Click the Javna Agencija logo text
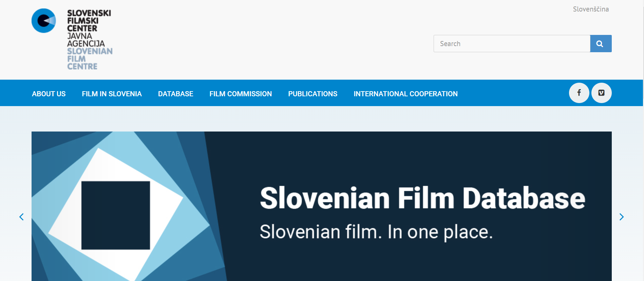The image size is (644, 281). point(86,40)
